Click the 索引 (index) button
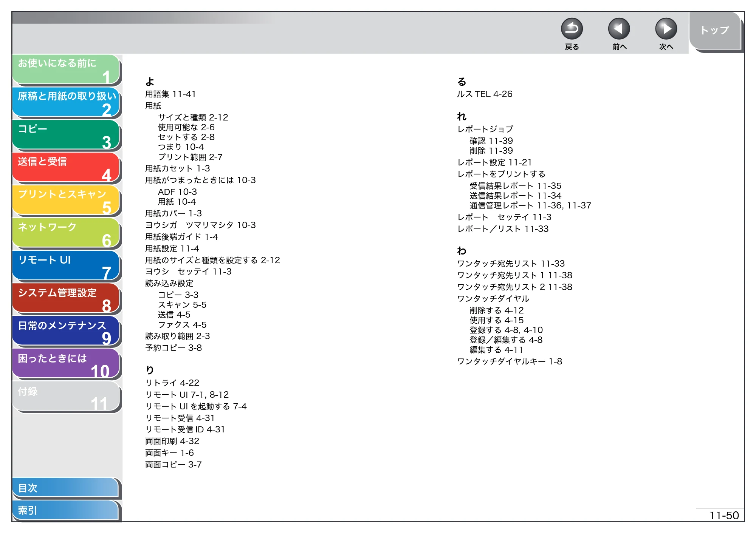The width and height of the screenshot is (756, 534). 66,510
